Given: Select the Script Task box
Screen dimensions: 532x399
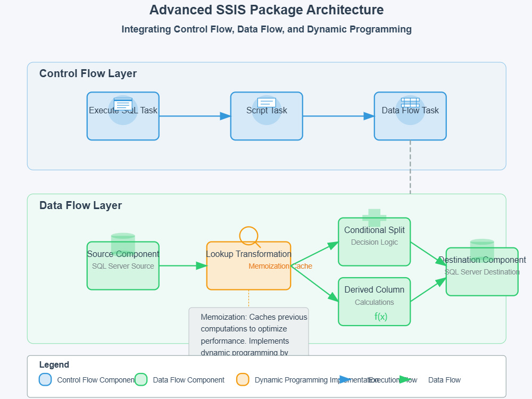Looking at the screenshot, I should point(267,116).
